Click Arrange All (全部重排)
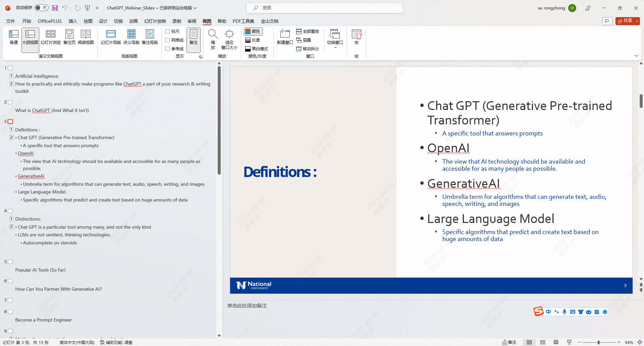644x346 pixels. (308, 32)
